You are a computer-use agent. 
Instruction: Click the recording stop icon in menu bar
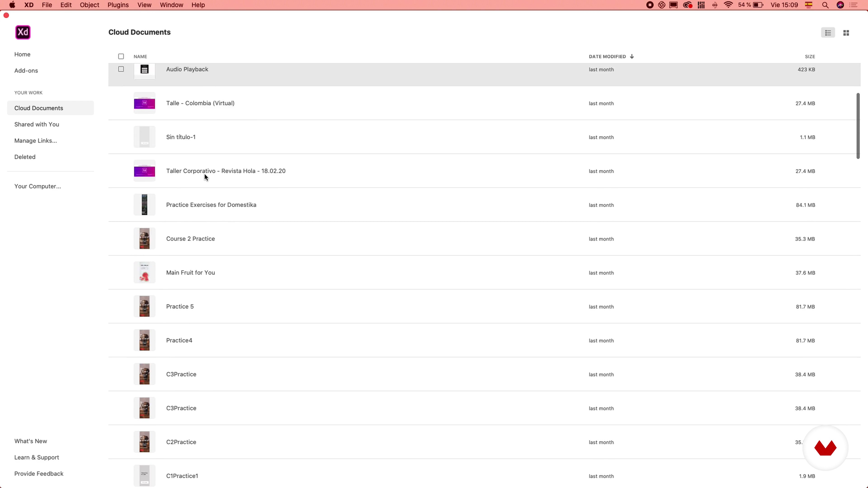[650, 5]
